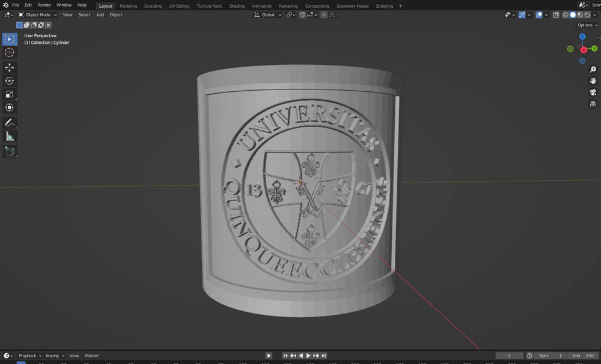Expand viewport shading options arrow
This screenshot has width=601, height=364.
pyautogui.click(x=595, y=15)
